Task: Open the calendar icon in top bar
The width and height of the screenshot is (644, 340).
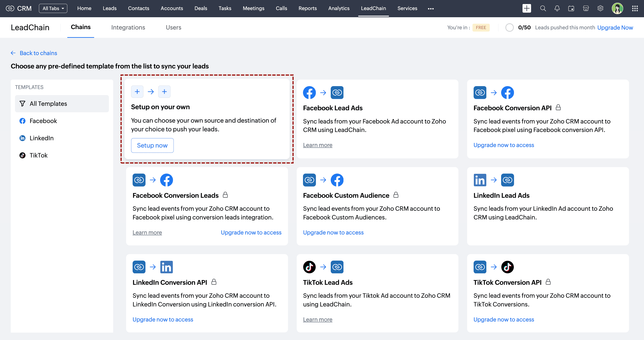Action: (x=571, y=8)
